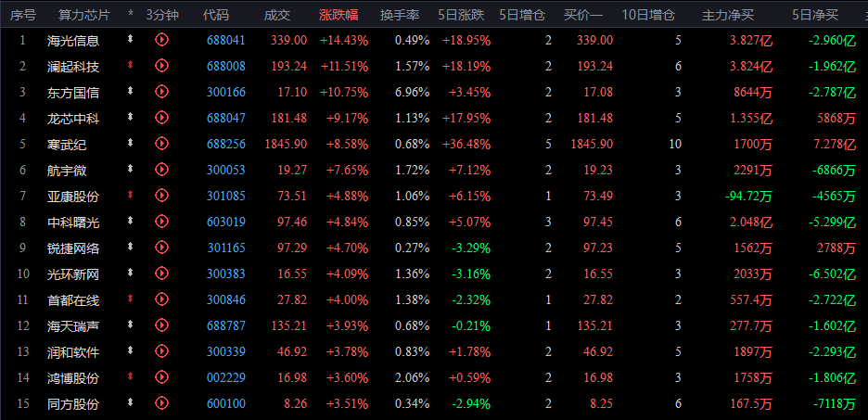Click the asterisk column header
Viewport: 868px width, 420px height.
pyautogui.click(x=131, y=15)
